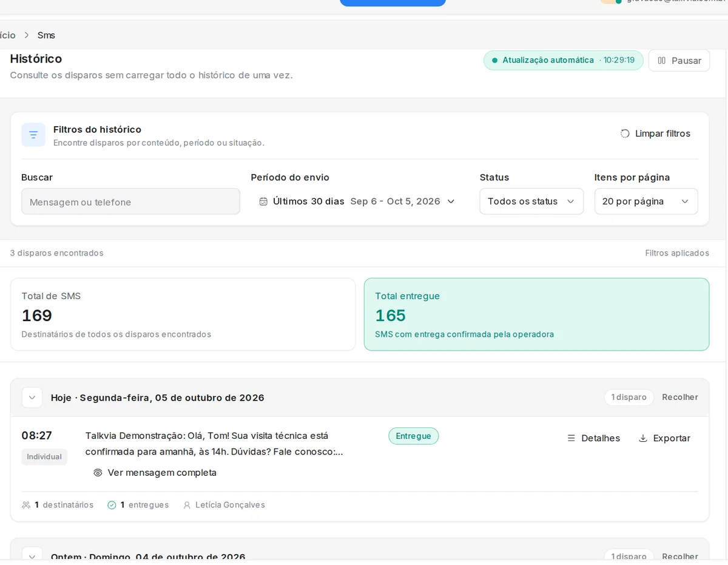Click the Filtros aplicados label
728x565 pixels.
click(x=677, y=253)
